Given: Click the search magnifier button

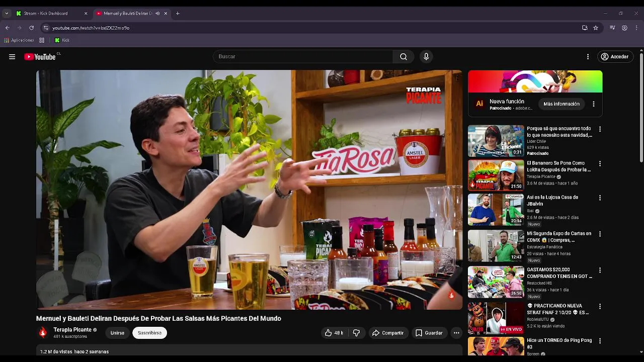Looking at the screenshot, I should click(x=404, y=57).
